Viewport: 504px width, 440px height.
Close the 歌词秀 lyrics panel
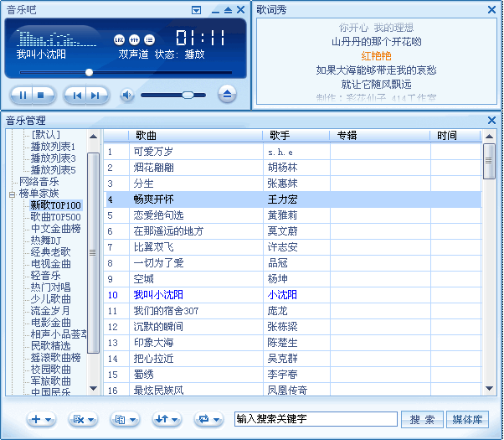coord(491,10)
